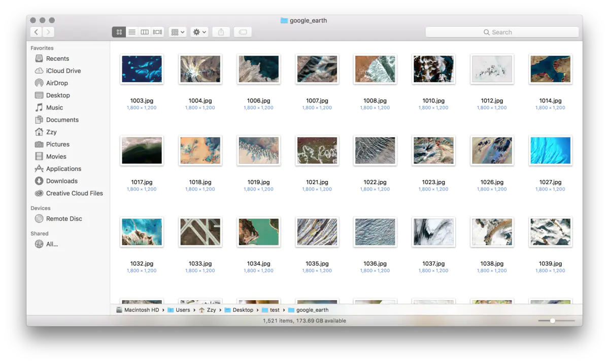609x364 pixels.
Task: Select the 1006.jpg thumbnail
Action: coord(258,69)
